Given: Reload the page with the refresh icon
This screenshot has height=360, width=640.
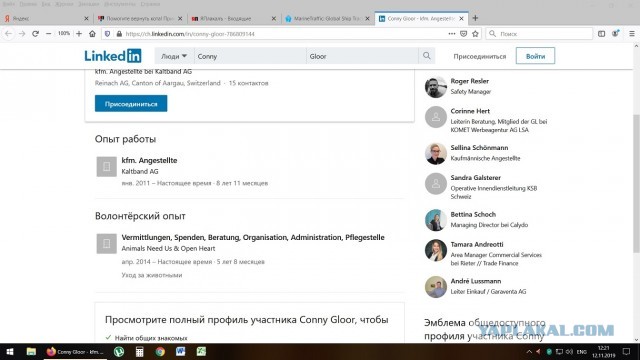Looking at the screenshot, I should [36, 34].
